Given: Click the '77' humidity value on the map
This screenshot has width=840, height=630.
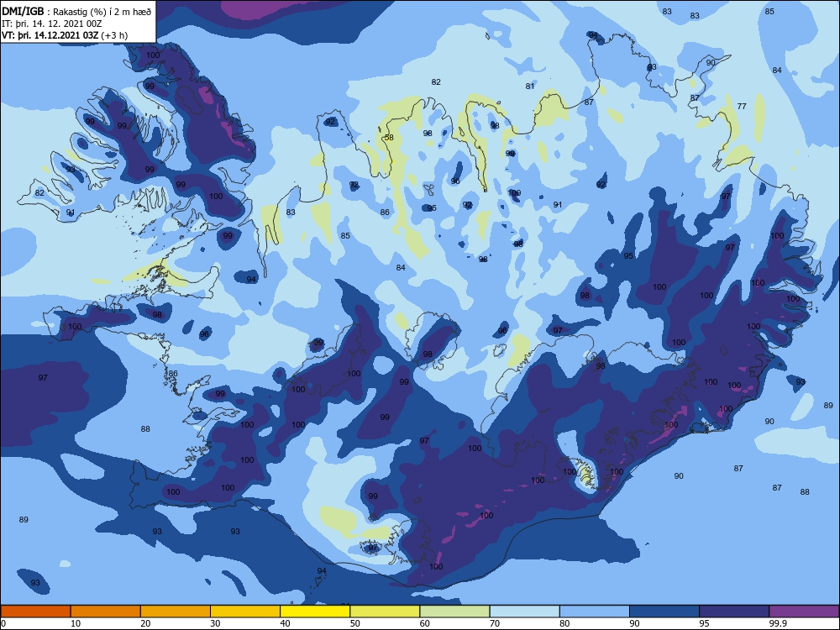Looking at the screenshot, I should (742, 107).
